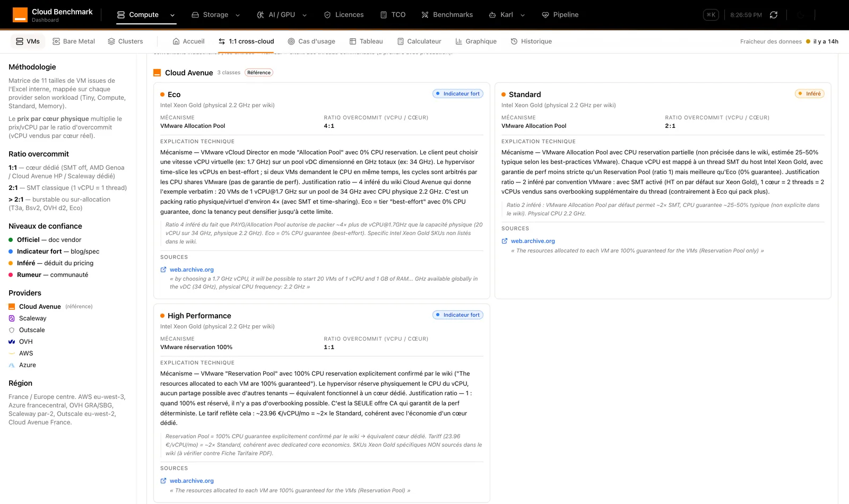
Task: Click the High Performance card title
Action: (200, 316)
